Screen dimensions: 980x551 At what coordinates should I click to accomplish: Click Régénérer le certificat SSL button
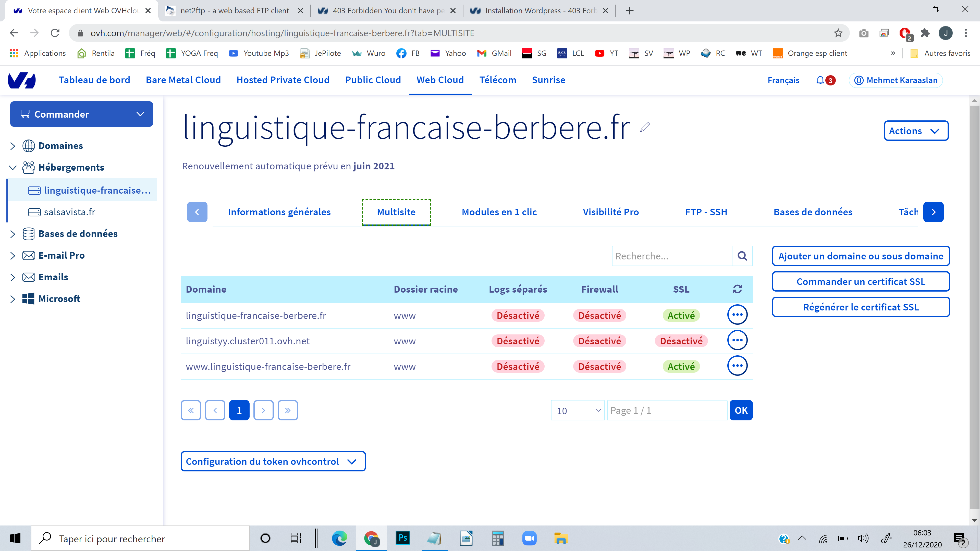[861, 307]
